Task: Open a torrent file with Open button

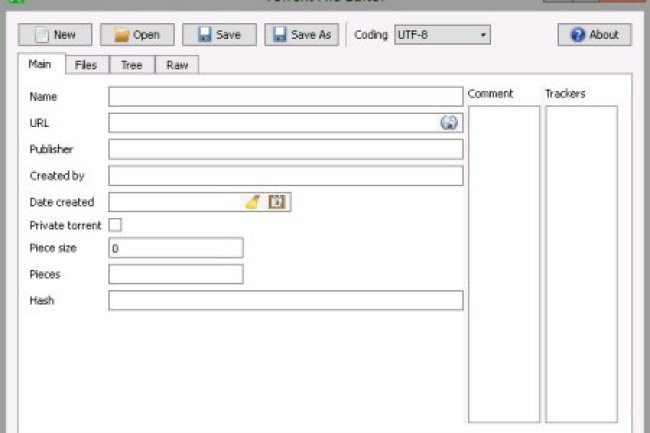Action: (137, 35)
